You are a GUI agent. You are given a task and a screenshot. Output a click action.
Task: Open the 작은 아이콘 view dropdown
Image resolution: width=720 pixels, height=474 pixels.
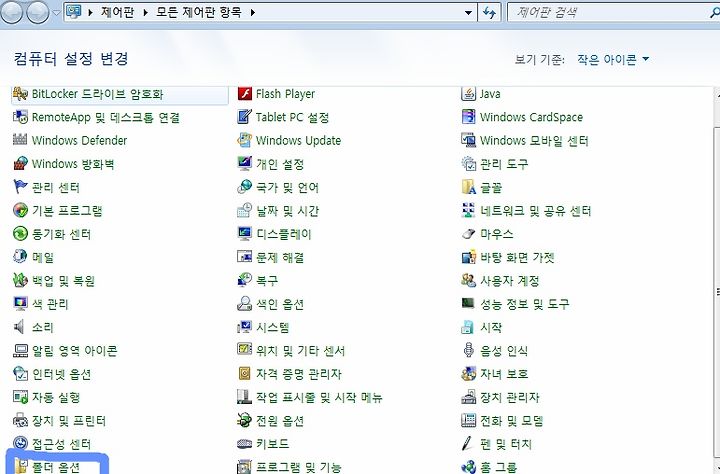(x=613, y=59)
